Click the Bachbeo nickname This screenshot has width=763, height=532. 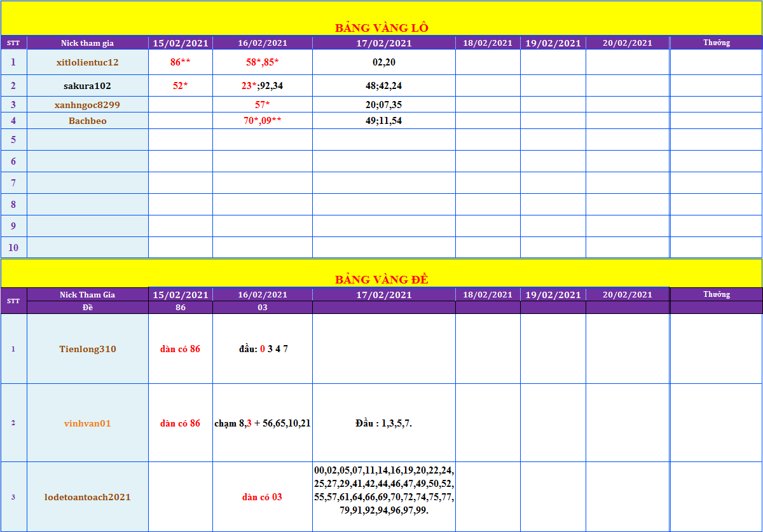point(87,121)
